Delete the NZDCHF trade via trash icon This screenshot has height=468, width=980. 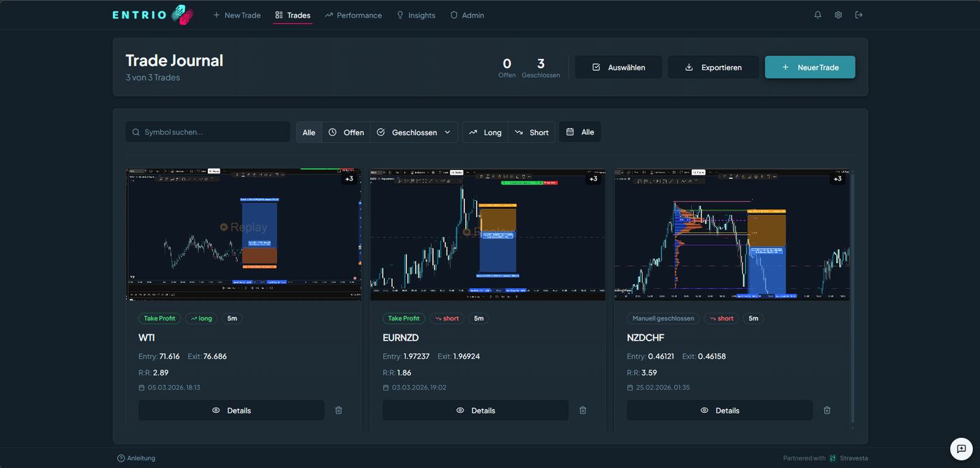[x=827, y=410]
